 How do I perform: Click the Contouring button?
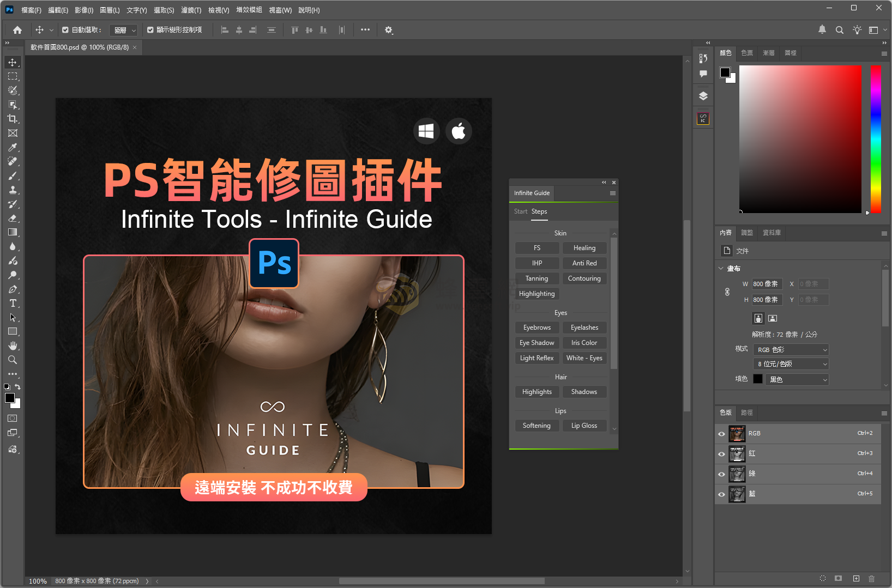pyautogui.click(x=584, y=278)
